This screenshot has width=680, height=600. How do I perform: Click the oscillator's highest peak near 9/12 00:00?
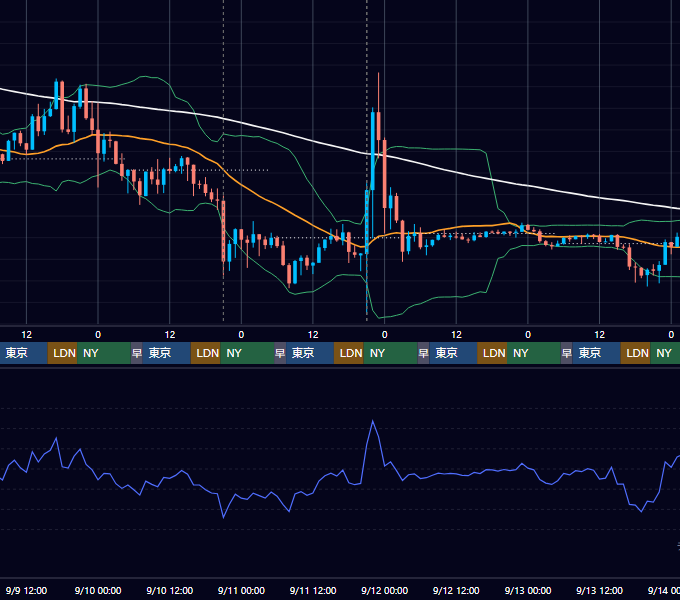(373, 421)
